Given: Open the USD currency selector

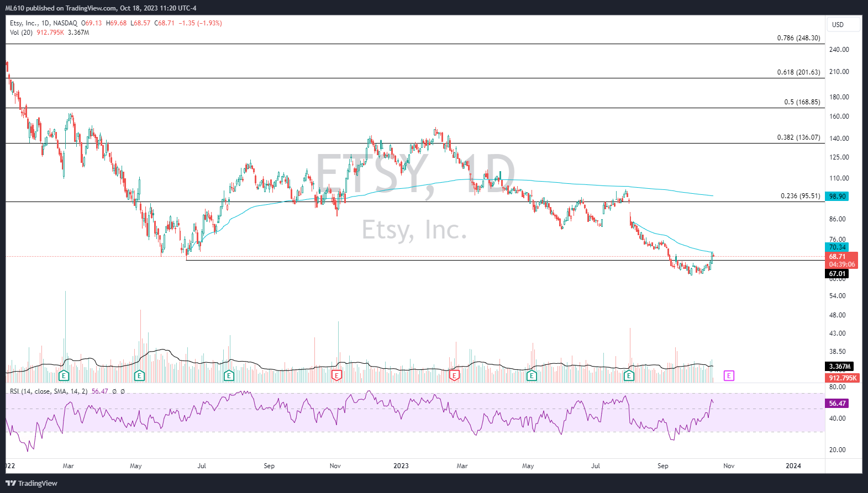Looking at the screenshot, I should tap(844, 24).
